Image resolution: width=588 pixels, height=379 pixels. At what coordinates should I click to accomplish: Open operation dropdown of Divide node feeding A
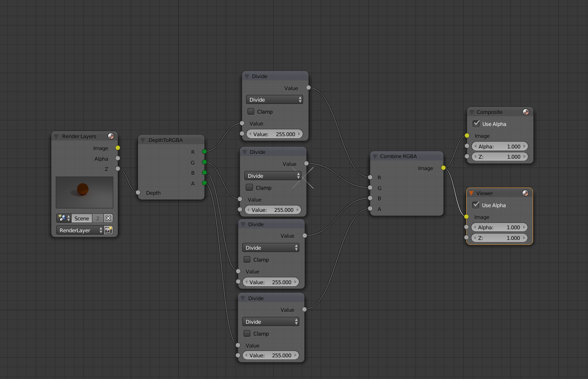(271, 322)
